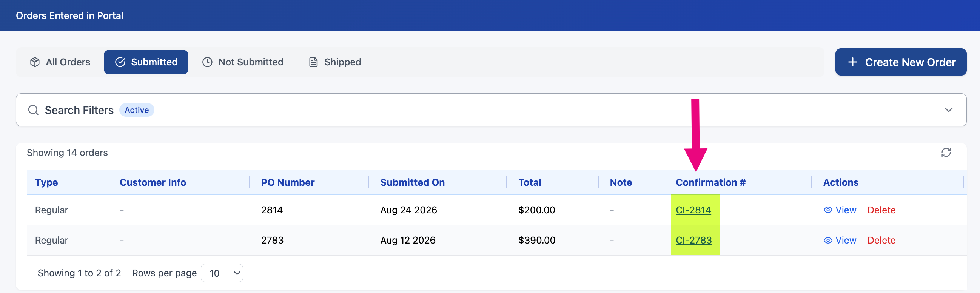
Task: Delete the order with PO 2814
Action: (881, 210)
